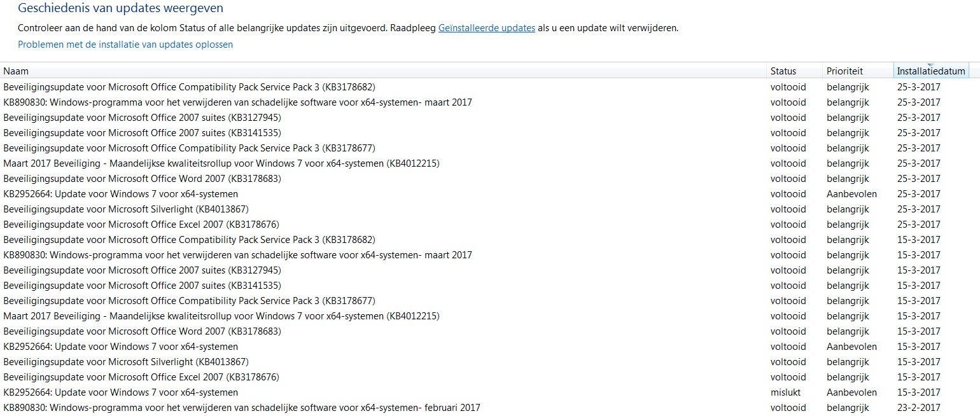Click Aanbevolen priority in the mislukt row
Screen dimensions: 980x416
tap(851, 392)
